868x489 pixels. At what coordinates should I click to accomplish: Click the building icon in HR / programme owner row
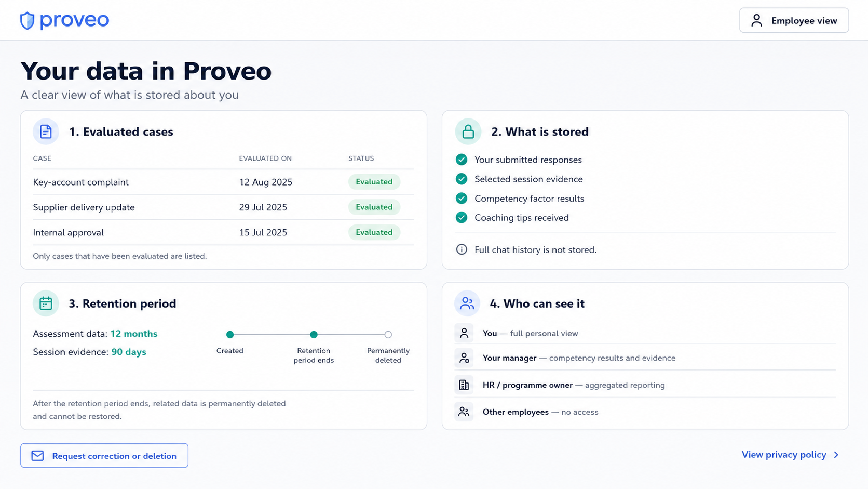pyautogui.click(x=464, y=385)
